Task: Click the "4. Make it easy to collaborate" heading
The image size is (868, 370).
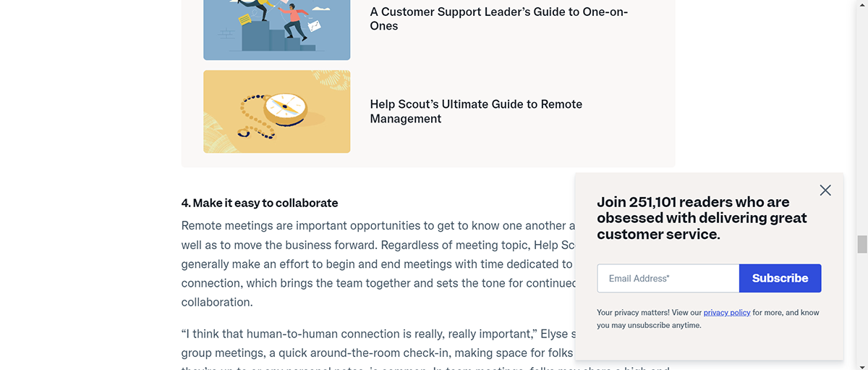Action: tap(260, 203)
